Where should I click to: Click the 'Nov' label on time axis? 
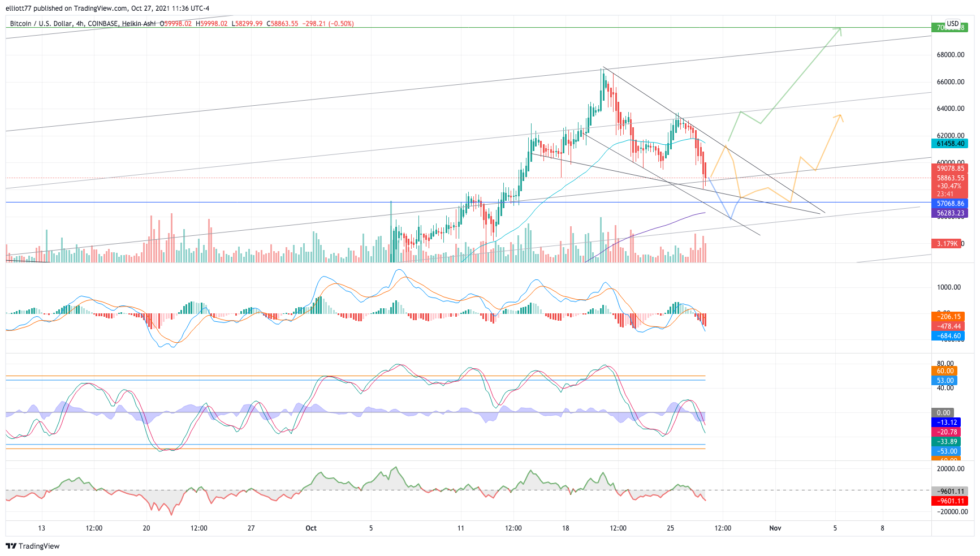[775, 528]
